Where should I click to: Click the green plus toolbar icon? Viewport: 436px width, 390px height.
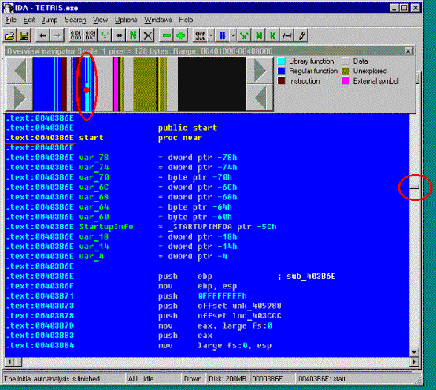(x=181, y=35)
